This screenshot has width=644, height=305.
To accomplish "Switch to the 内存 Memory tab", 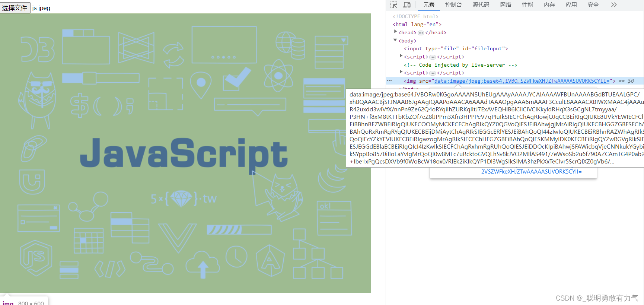I will point(549,5).
